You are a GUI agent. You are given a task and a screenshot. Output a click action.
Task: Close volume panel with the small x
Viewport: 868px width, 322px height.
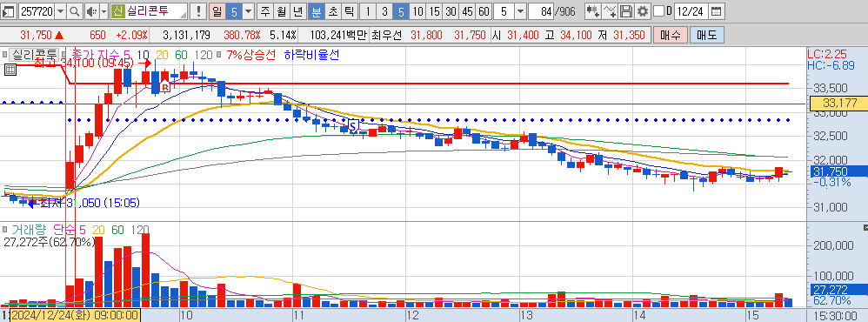pos(865,228)
